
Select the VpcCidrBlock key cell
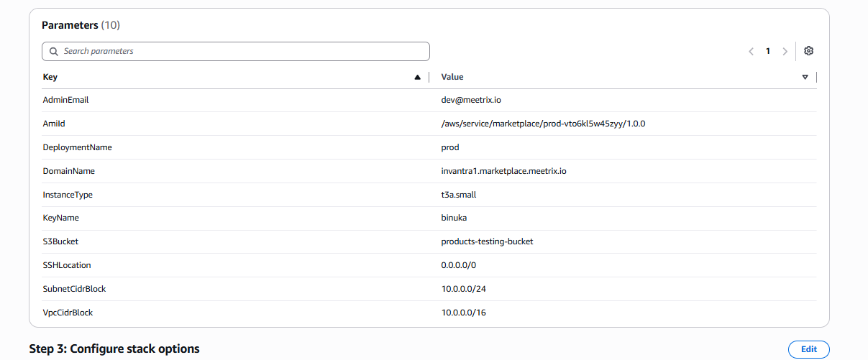coord(68,313)
